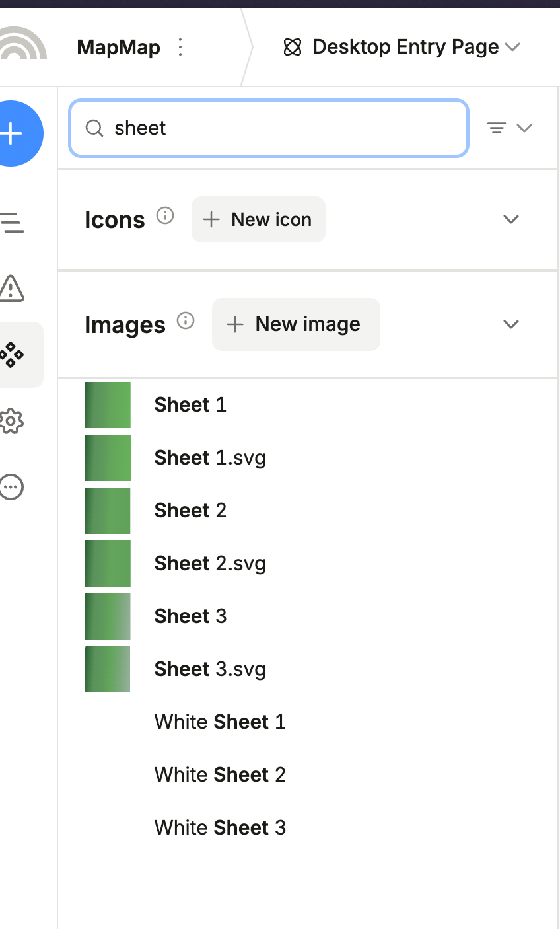Select the White Sheet 1 image item
Screen dimensions: 560x929
(x=220, y=722)
